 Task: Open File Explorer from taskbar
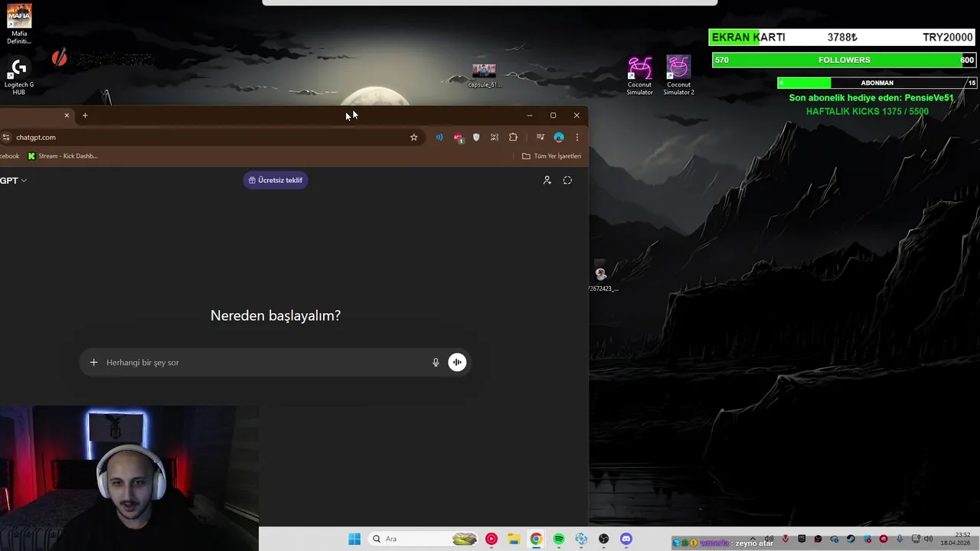(x=514, y=540)
